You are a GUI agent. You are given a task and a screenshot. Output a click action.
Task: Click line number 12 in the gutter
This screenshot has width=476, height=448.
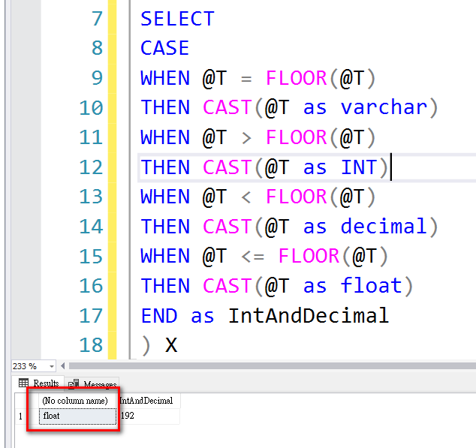[91, 167]
